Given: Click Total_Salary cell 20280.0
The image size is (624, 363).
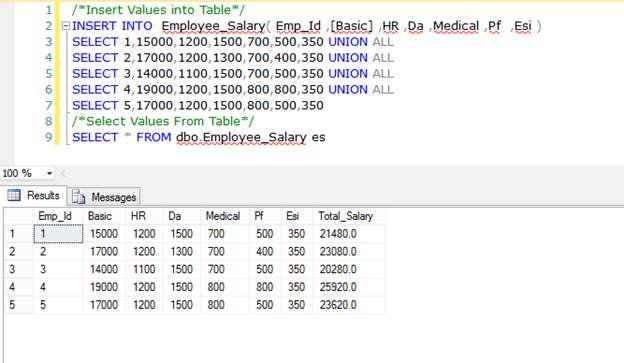Looking at the screenshot, I should pyautogui.click(x=349, y=269).
